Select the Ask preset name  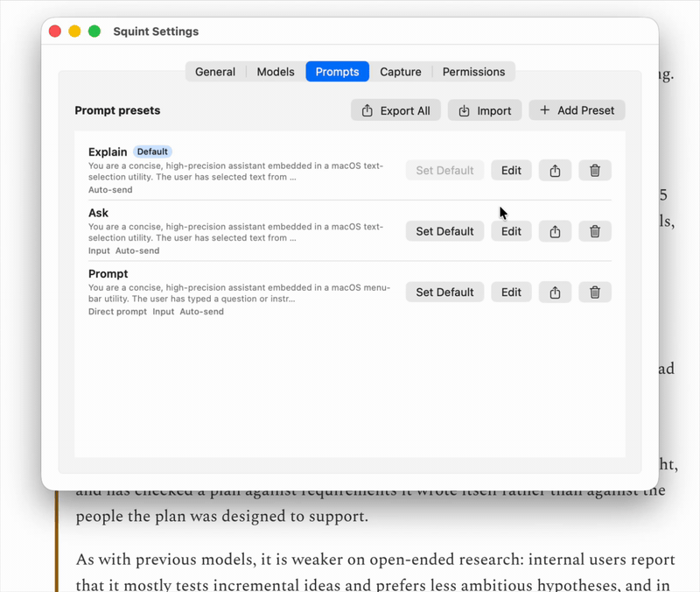coord(98,213)
